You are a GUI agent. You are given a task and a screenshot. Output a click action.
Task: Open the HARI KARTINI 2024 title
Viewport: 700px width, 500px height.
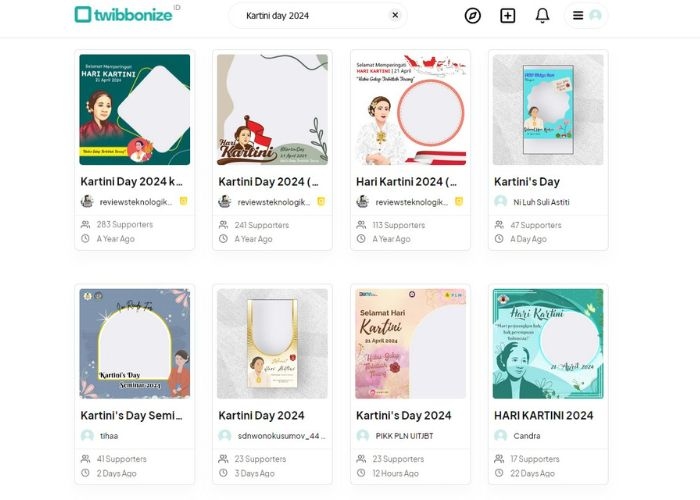pos(543,415)
